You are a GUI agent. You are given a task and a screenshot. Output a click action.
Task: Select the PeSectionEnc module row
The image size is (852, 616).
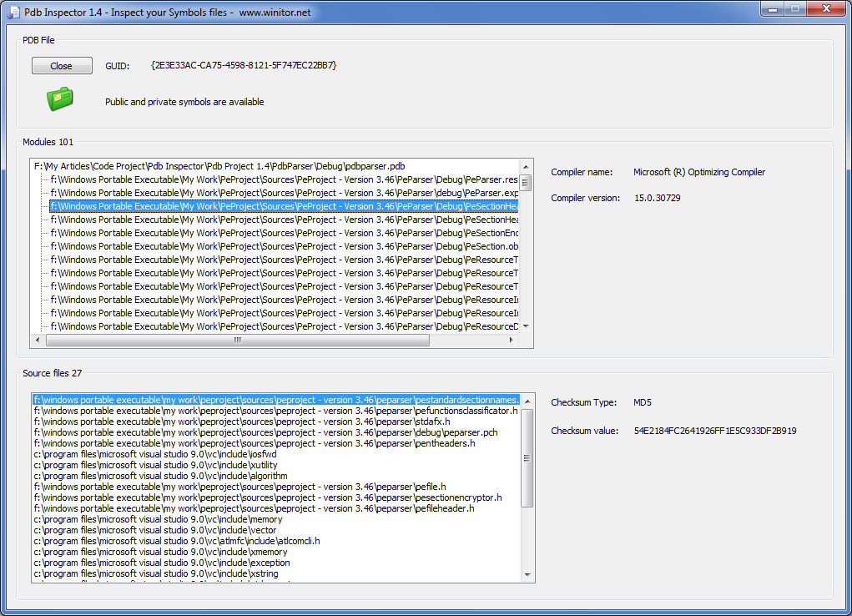pyautogui.click(x=285, y=233)
